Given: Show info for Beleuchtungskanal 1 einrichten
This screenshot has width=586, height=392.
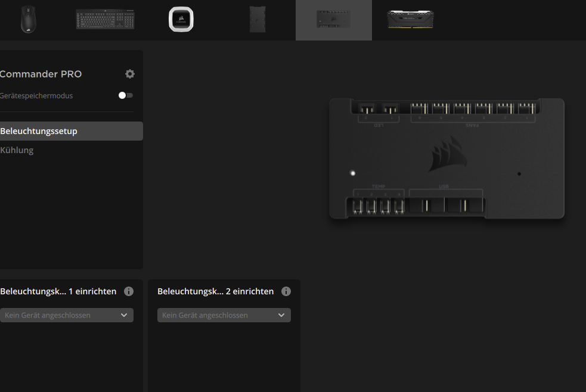Looking at the screenshot, I should tap(129, 291).
